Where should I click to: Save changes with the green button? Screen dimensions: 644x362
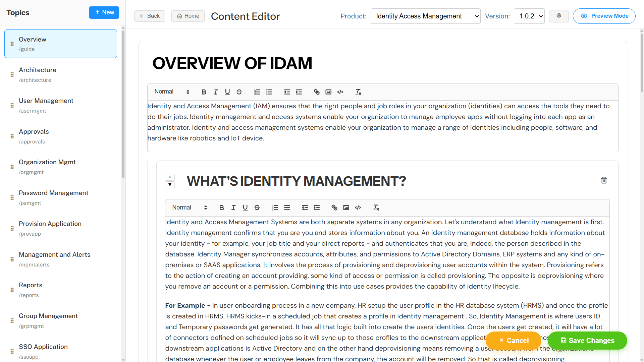587,341
